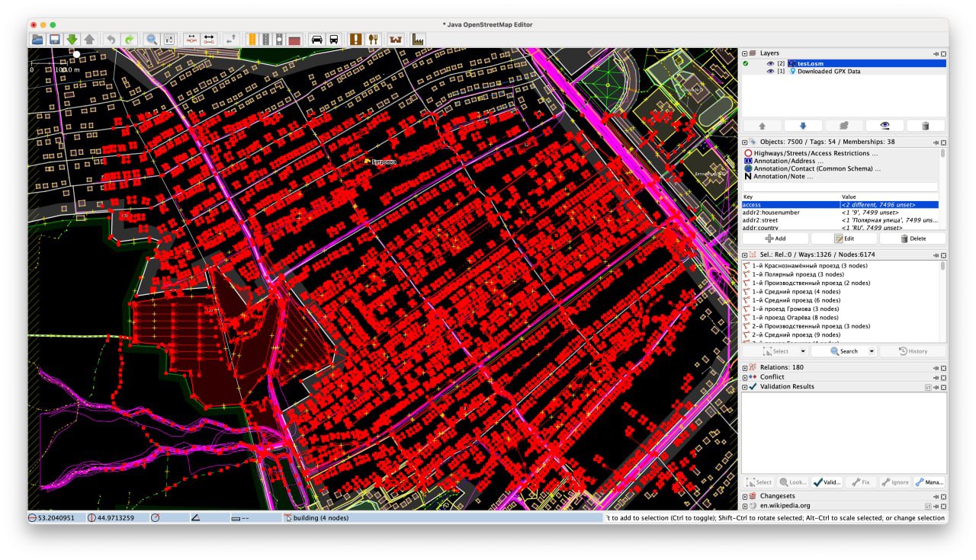976x560 pixels.
Task: Open the Search magnifier tool in the toolbar
Action: coord(152,39)
